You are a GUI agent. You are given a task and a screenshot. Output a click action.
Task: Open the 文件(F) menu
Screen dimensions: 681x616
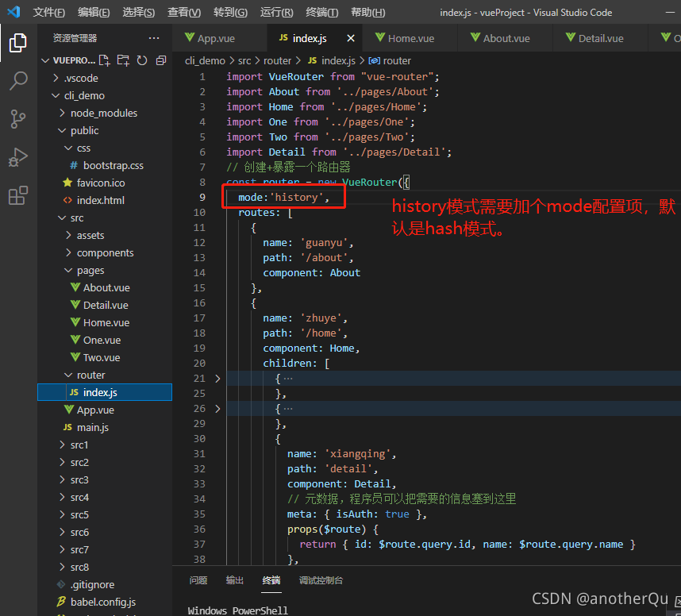(x=48, y=12)
